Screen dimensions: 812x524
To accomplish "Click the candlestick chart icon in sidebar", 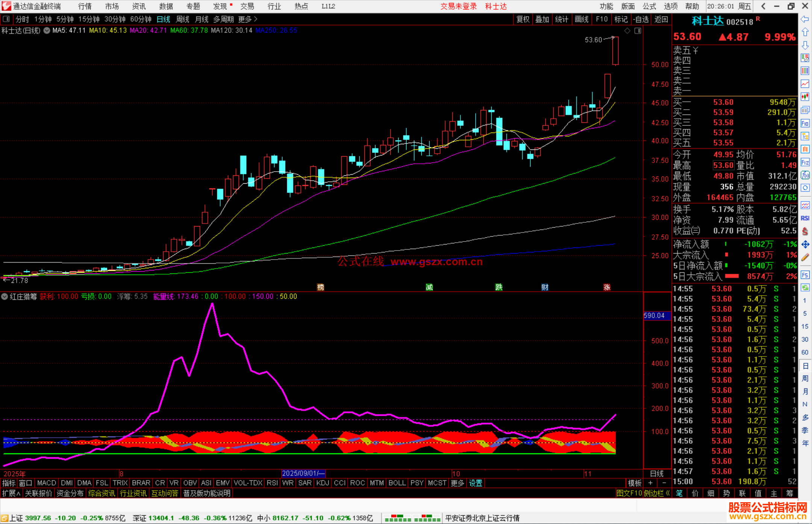I will tap(805, 97).
